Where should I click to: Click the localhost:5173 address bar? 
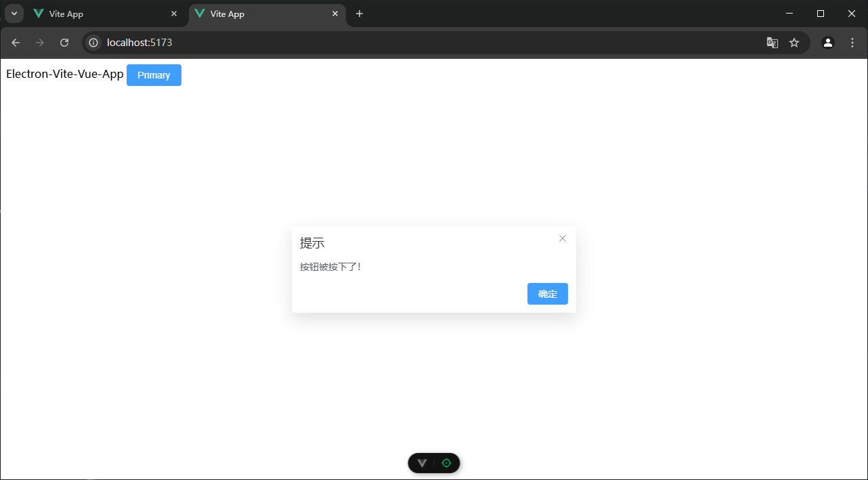[406, 43]
